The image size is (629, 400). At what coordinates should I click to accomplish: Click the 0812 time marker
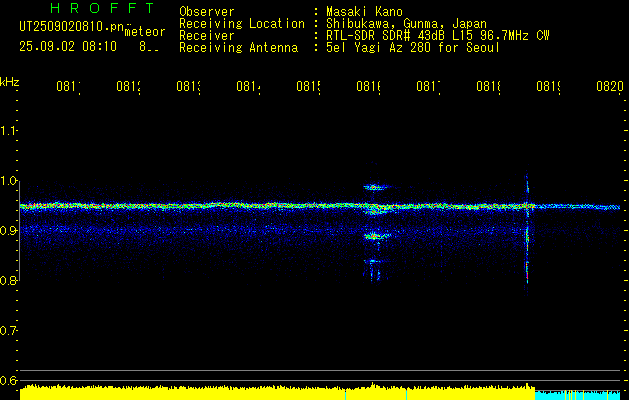128,87
